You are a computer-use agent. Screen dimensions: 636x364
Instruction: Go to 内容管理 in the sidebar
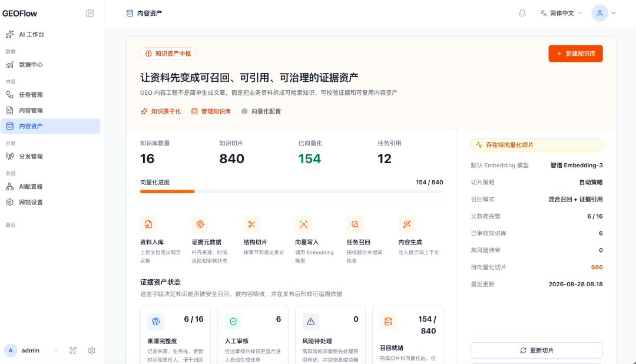[x=50, y=110]
